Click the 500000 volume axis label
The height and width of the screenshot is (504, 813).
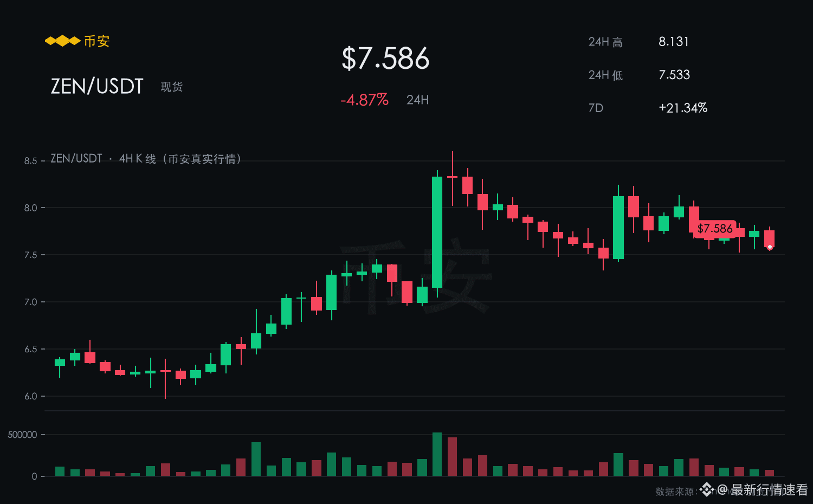tap(22, 435)
